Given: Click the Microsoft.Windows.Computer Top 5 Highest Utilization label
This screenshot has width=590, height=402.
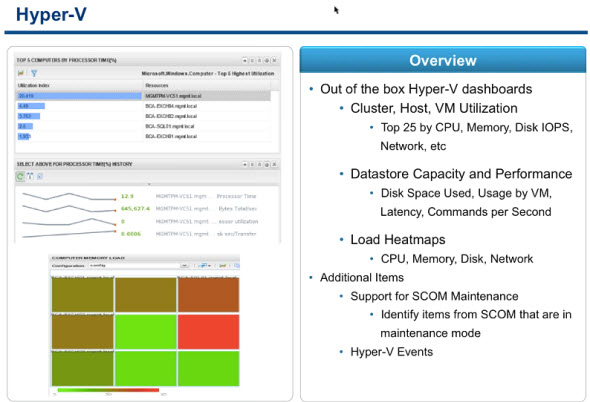Looking at the screenshot, I should 208,73.
